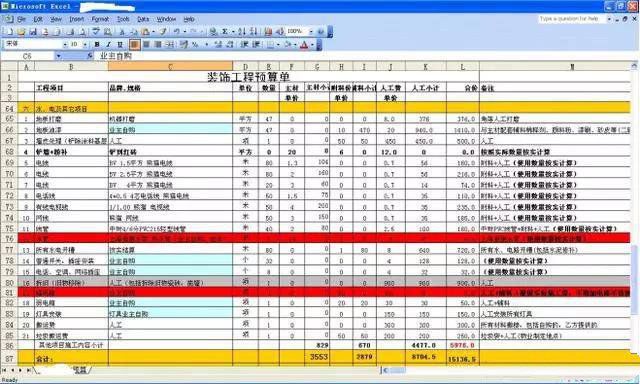
Task: Select row 87 header
Action: point(9,359)
